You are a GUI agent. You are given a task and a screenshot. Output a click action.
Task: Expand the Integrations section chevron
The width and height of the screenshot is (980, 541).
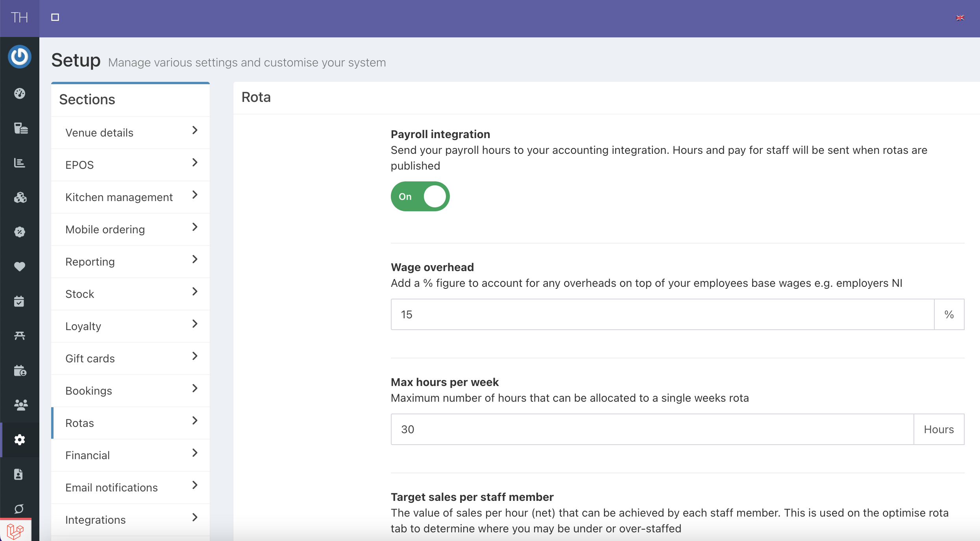pyautogui.click(x=195, y=517)
